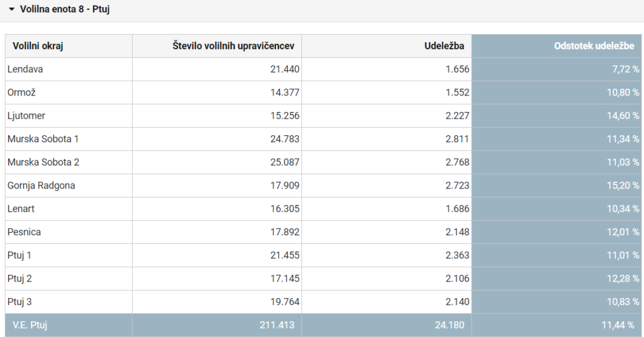Click the Murska Sobota 1 row name
The width and height of the screenshot is (644, 337).
(43, 139)
